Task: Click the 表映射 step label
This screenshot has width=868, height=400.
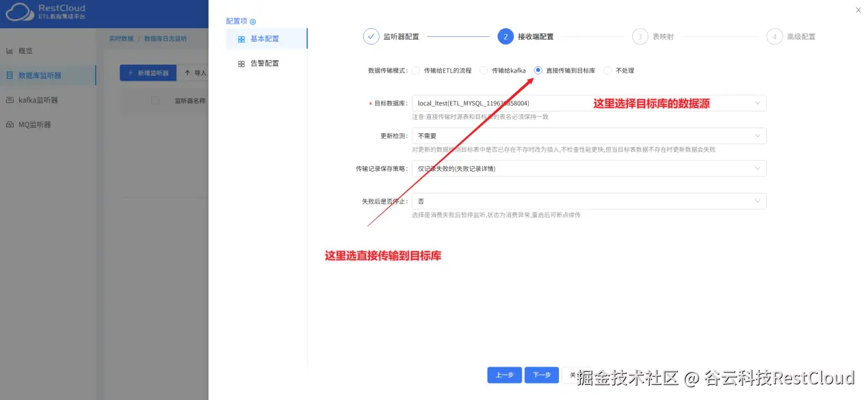Action: [x=663, y=37]
